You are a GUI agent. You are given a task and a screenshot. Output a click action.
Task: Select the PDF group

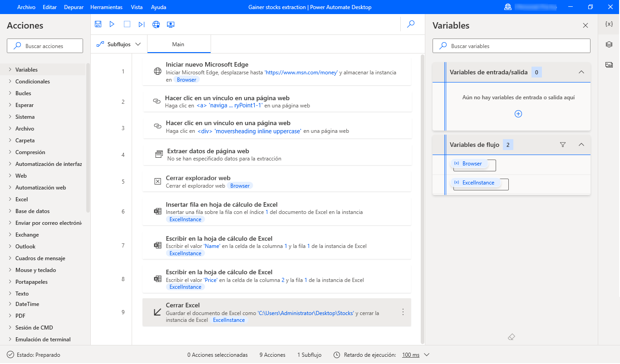click(x=20, y=316)
